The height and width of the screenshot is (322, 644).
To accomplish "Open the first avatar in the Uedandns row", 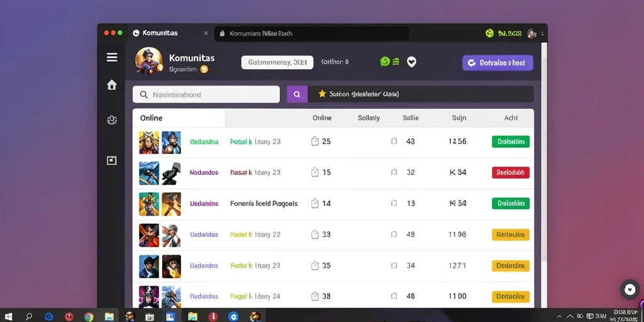I will 148,204.
